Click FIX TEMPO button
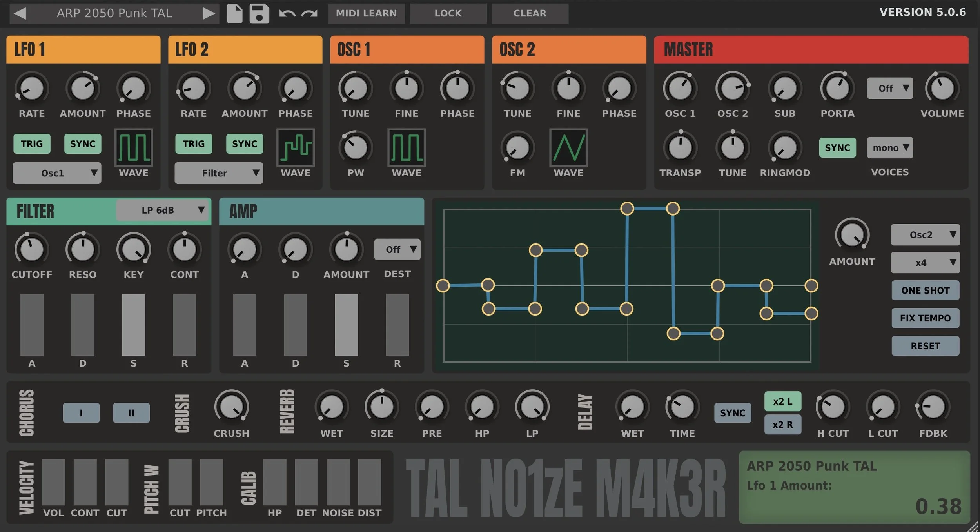This screenshot has height=532, width=980. (926, 318)
